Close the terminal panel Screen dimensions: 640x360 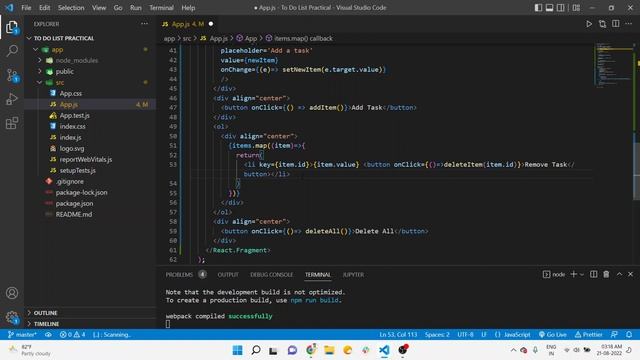tap(630, 274)
